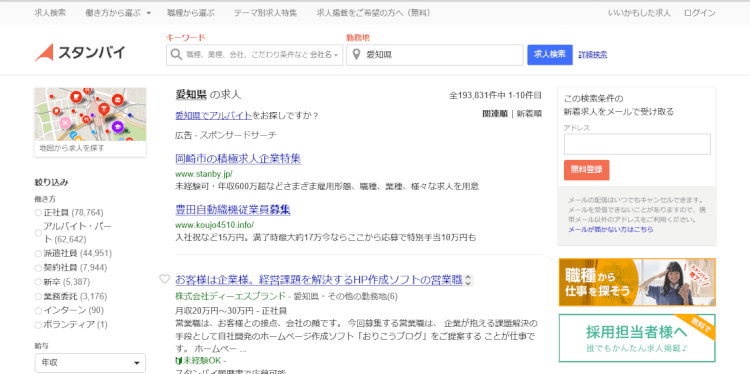The height and width of the screenshot is (374, 750).
Task: Click ログイン in the top bar
Action: (700, 13)
